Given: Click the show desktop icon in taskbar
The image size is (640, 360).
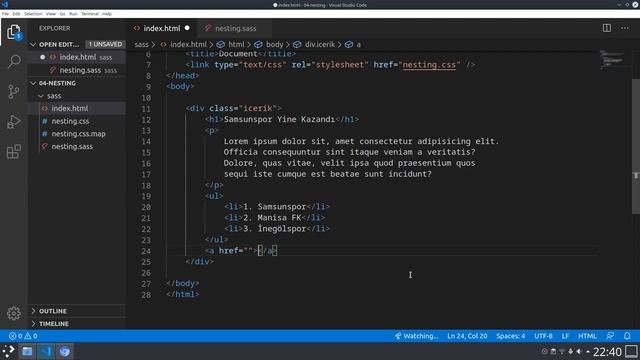Looking at the screenshot, I should click(x=632, y=351).
